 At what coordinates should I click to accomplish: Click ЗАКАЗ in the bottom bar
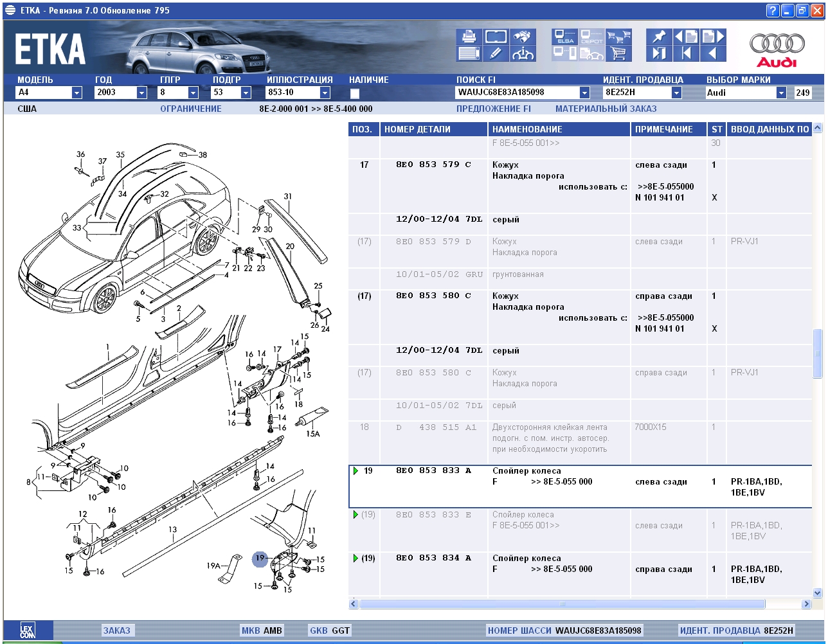[x=116, y=631]
